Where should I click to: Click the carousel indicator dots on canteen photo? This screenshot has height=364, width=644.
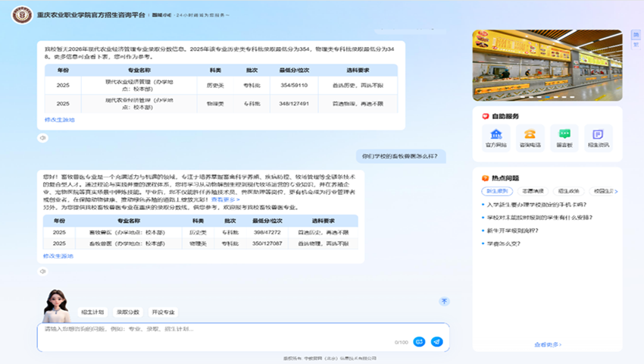[546, 97]
